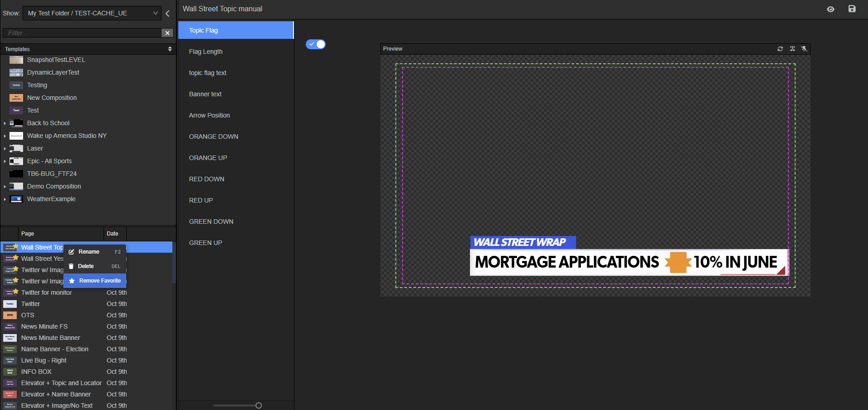Expand the Epic - All Sports template

(x=5, y=161)
